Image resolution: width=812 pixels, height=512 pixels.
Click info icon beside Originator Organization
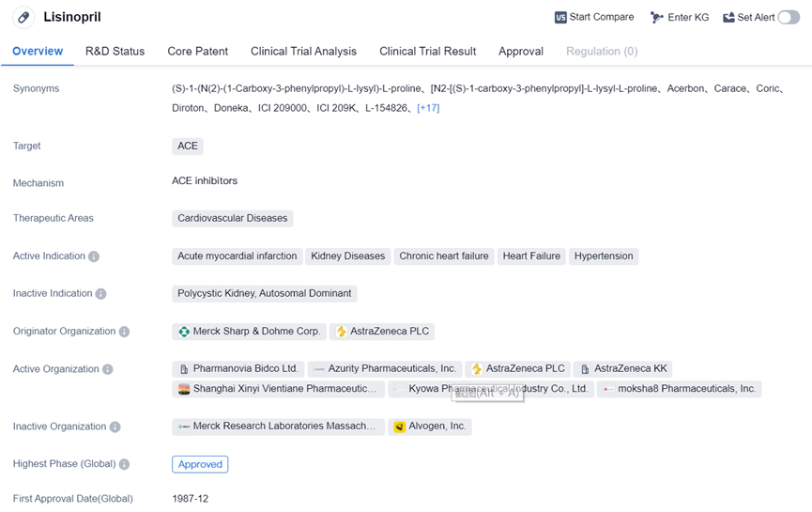click(124, 332)
